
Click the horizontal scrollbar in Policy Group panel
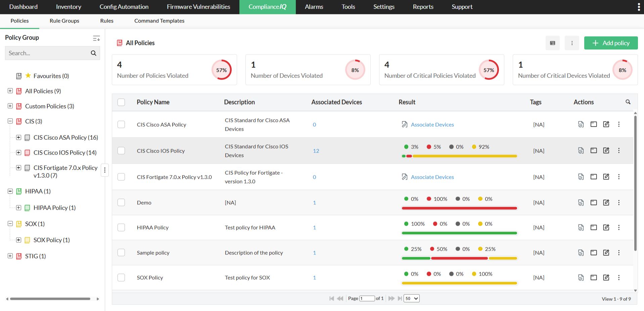[x=50, y=299]
